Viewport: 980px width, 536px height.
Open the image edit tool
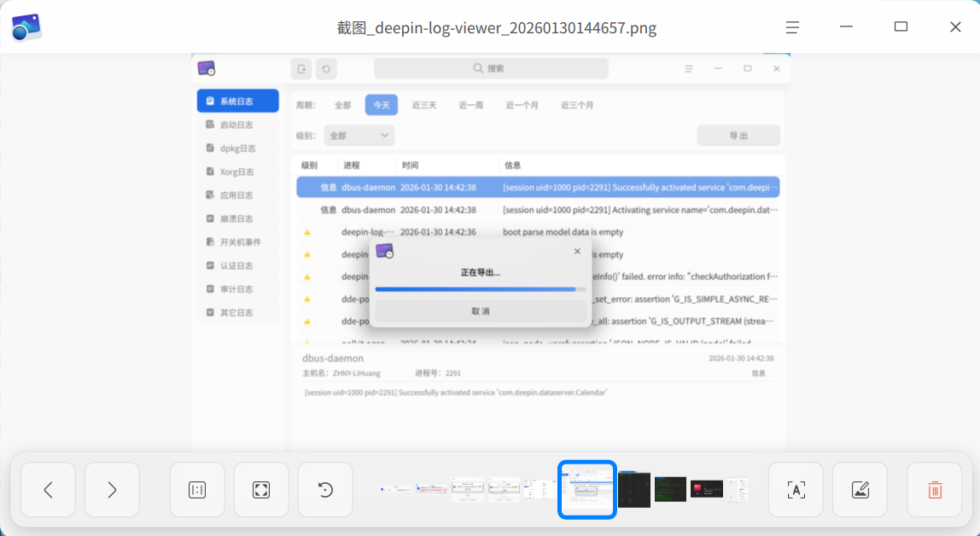tap(860, 490)
